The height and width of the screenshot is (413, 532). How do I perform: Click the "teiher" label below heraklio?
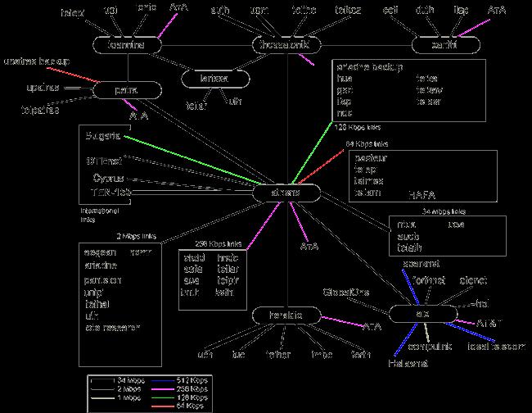point(278,355)
